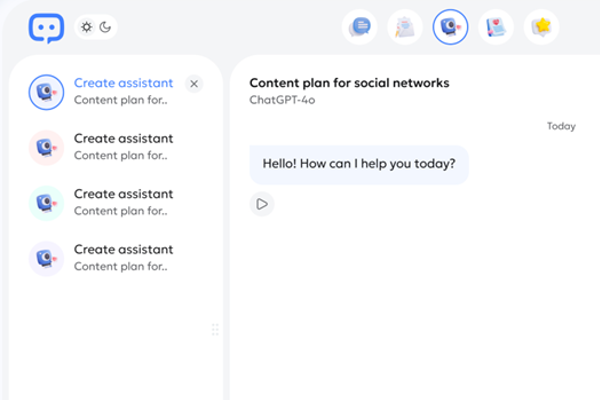Viewport: 600px width, 400px height.
Task: Open the chat messages section icon
Action: tap(360, 27)
